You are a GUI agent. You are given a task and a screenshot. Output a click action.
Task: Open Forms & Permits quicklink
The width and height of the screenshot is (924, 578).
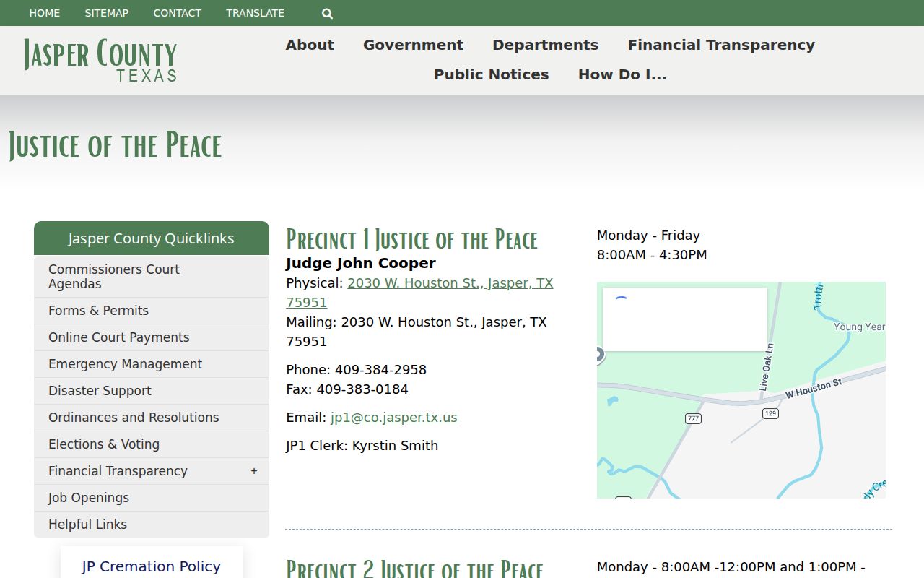coord(152,311)
